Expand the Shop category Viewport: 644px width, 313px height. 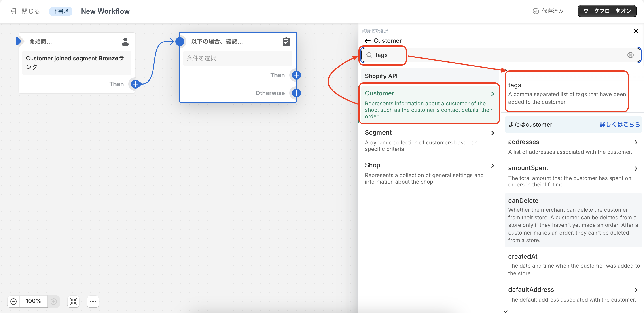(492, 165)
